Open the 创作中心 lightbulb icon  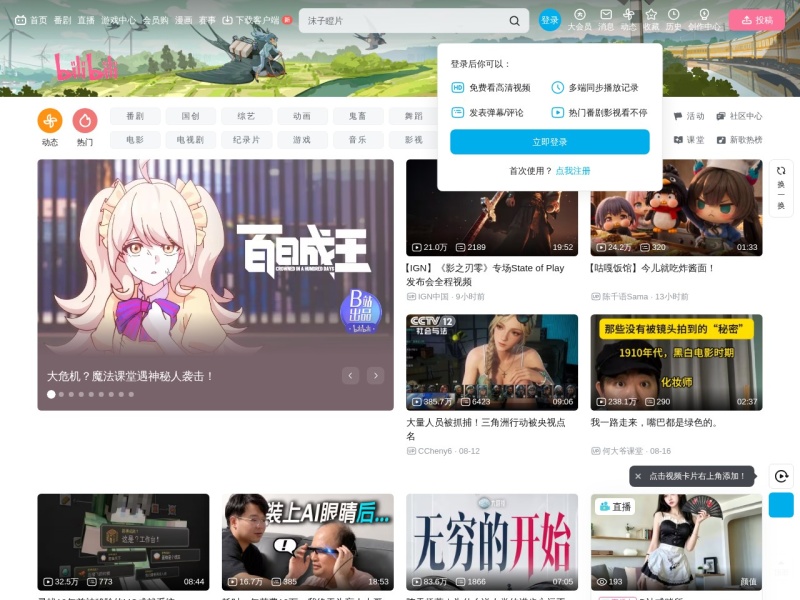pos(704,20)
